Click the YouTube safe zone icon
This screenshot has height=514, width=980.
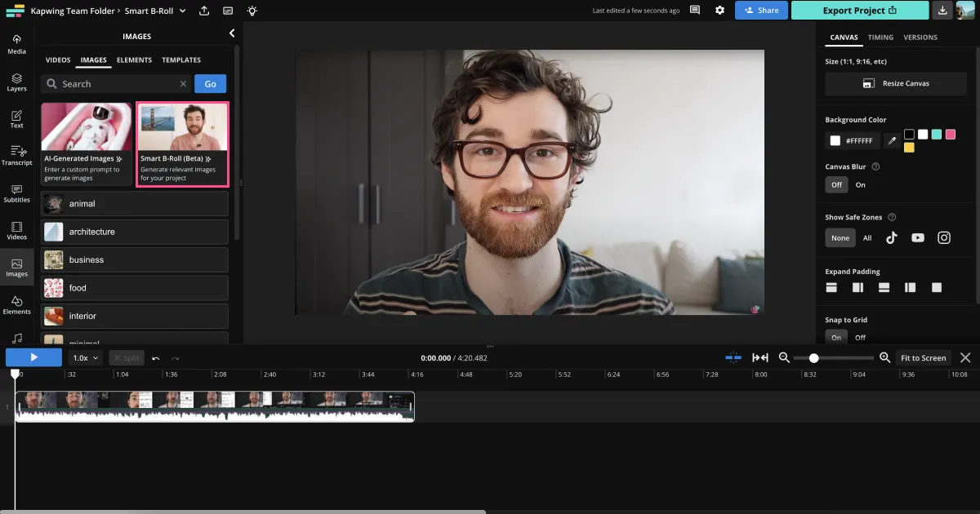(x=918, y=237)
